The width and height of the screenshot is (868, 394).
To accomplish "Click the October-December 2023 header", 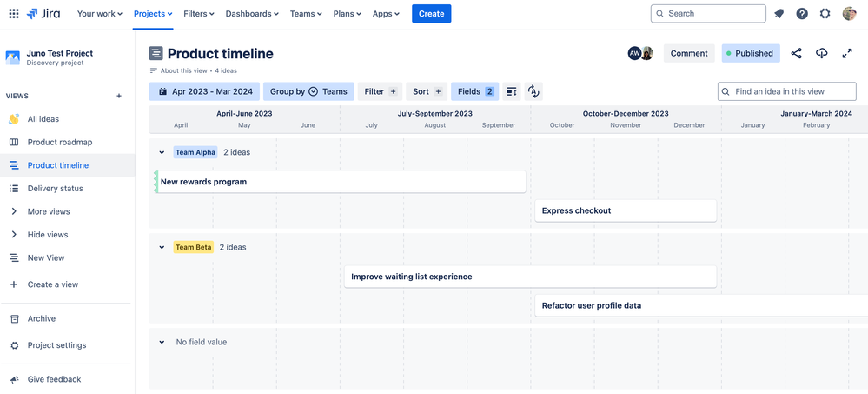I will click(626, 114).
